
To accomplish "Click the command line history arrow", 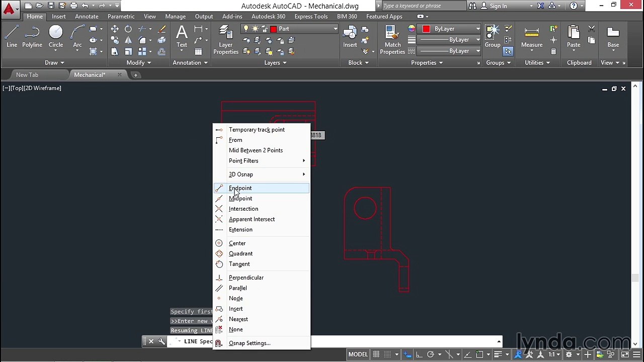I will pos(499,341).
